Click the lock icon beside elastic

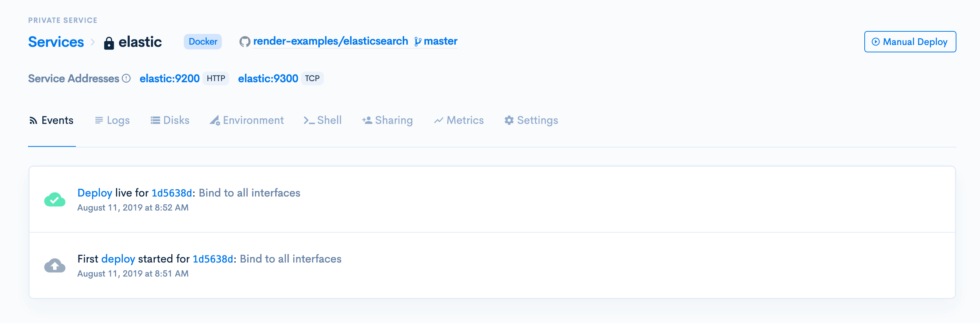coord(109,43)
